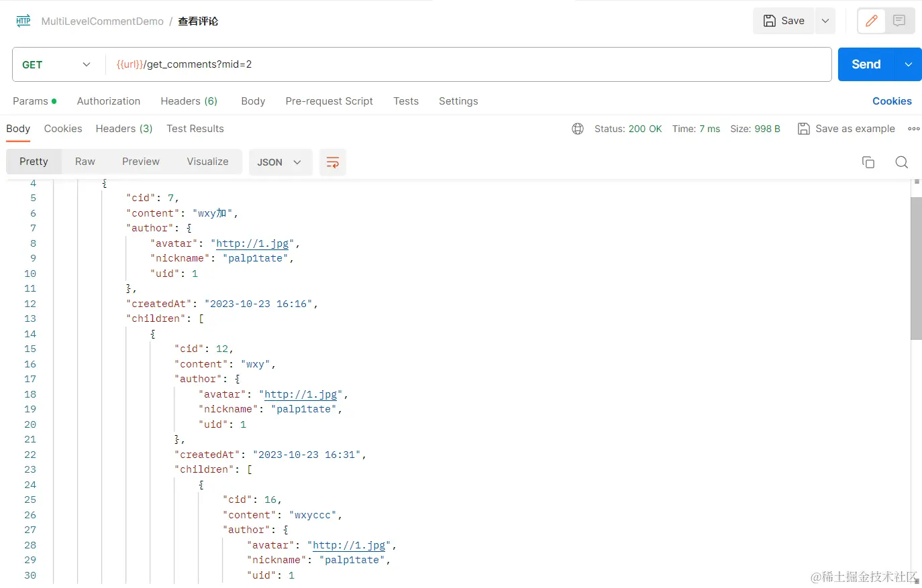Select the Raw view mode
The width and height of the screenshot is (922, 588).
pos(85,162)
